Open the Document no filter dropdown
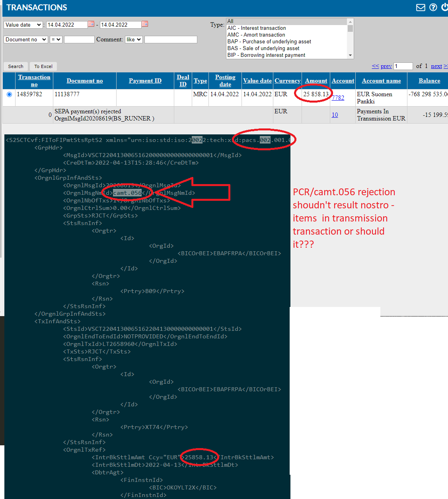 (x=26, y=39)
